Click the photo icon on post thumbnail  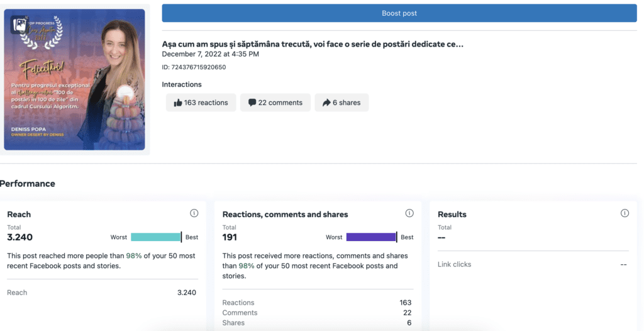point(19,25)
